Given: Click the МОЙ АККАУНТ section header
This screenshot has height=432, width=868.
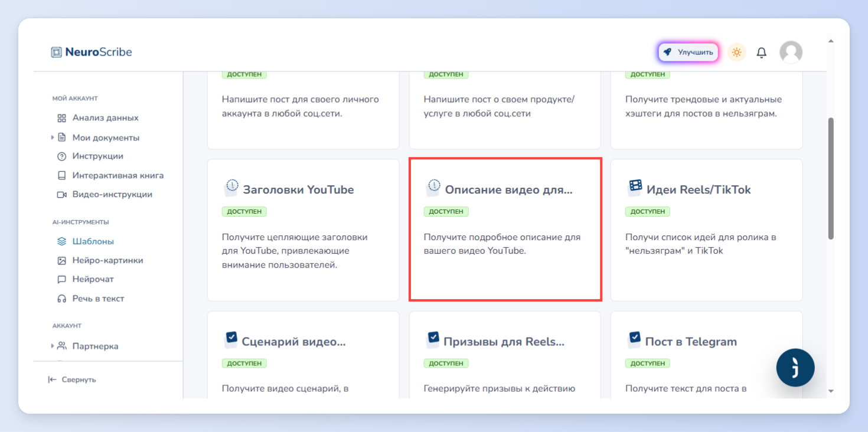Looking at the screenshot, I should [75, 99].
